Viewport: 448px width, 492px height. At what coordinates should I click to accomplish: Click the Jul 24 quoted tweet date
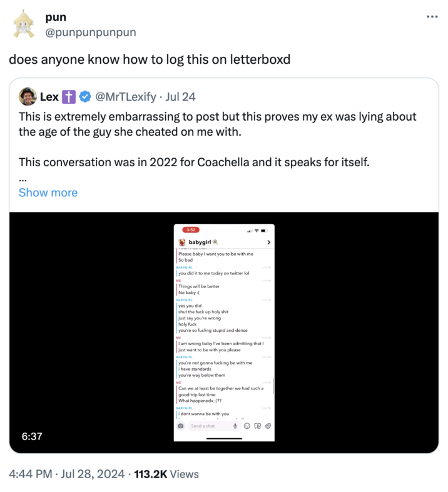181,97
